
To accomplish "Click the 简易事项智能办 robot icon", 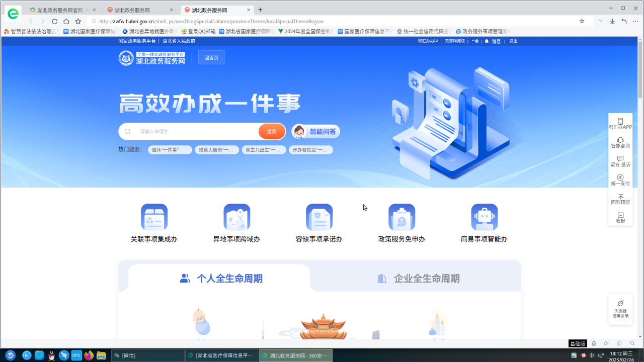I will point(484,217).
